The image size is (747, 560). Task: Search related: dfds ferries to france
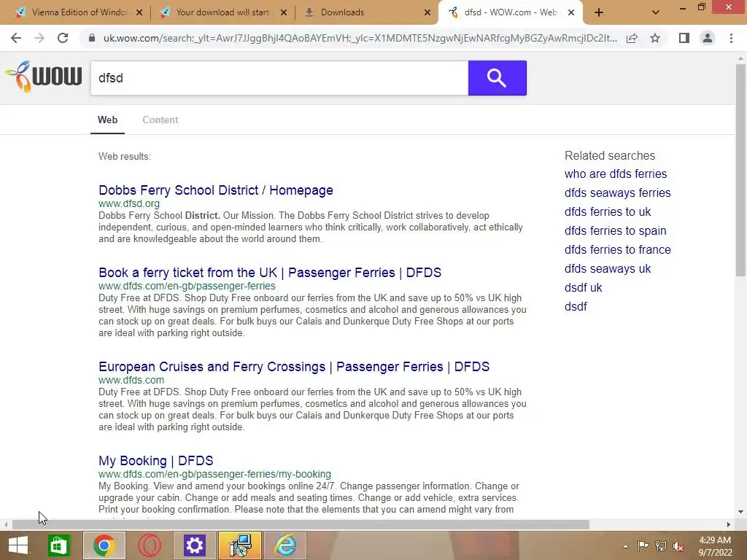pyautogui.click(x=617, y=249)
